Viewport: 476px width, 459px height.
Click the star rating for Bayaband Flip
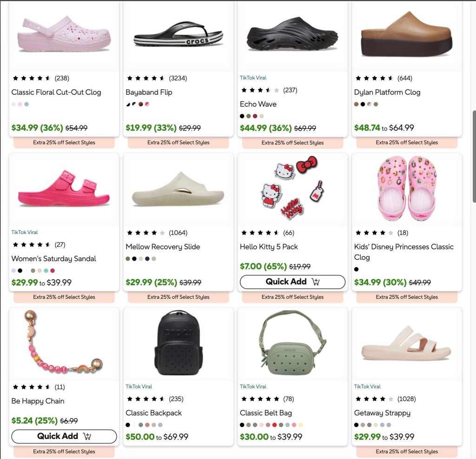point(145,78)
